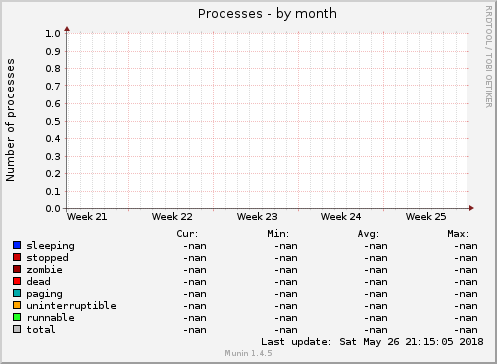Click the runnable row Min -nan value
The height and width of the screenshot is (364, 497).
[x=286, y=318]
